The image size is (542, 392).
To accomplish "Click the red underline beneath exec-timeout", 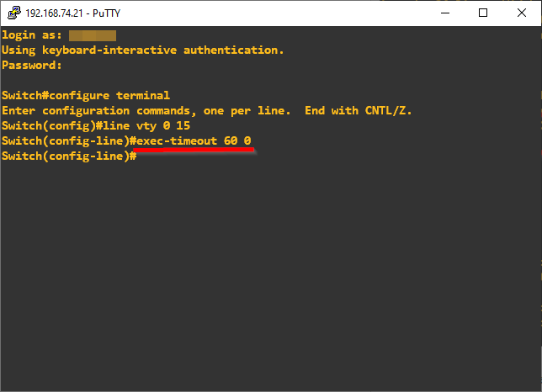I will tap(194, 151).
